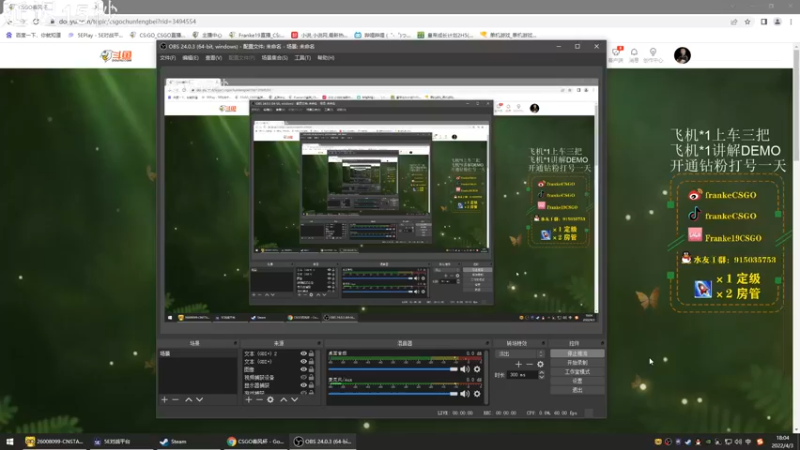The image size is (800, 450).
Task: Open the 场景集合(S) menu in OBS
Action: tap(274, 58)
